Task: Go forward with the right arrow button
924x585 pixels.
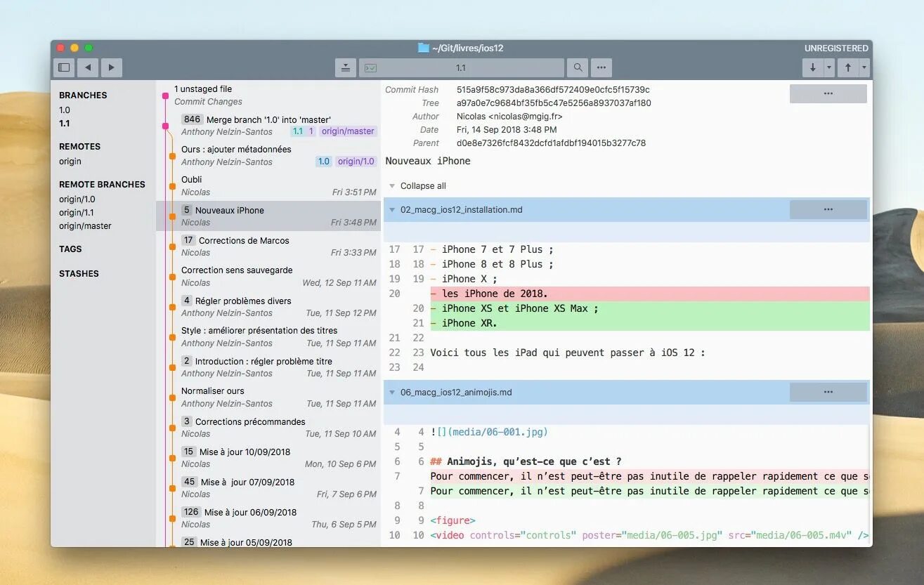Action: pos(111,67)
